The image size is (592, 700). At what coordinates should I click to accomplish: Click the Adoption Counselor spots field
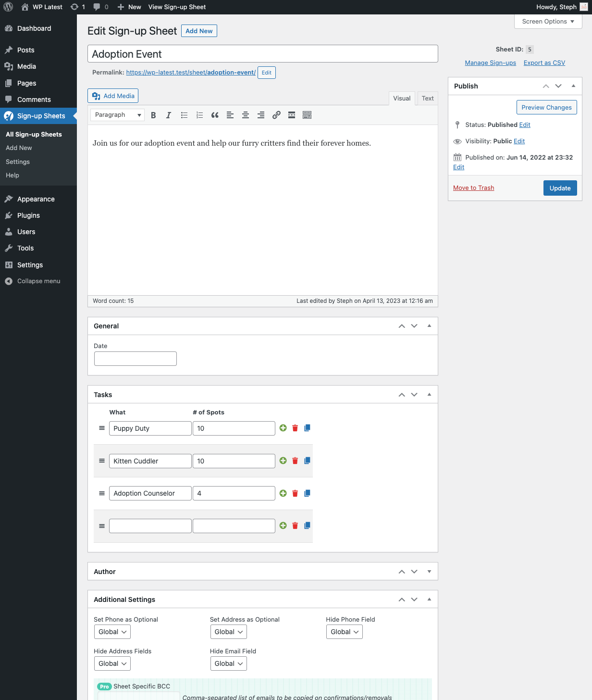click(x=234, y=493)
